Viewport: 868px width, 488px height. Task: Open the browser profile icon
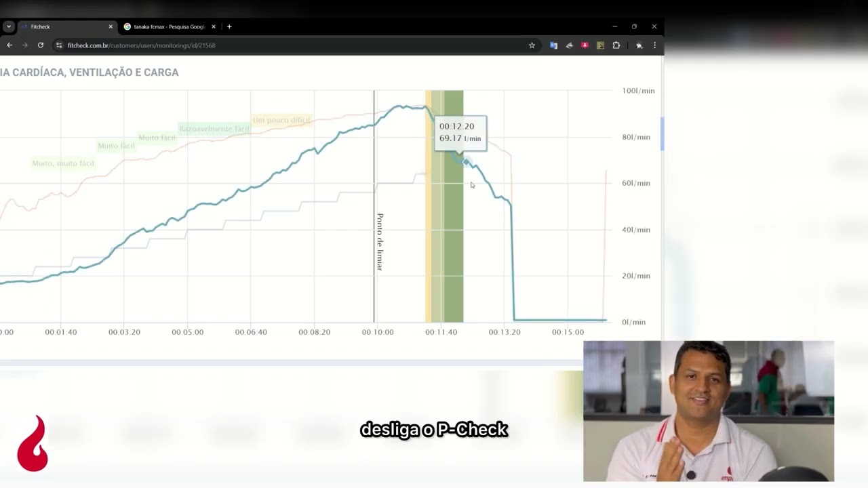[x=639, y=45]
